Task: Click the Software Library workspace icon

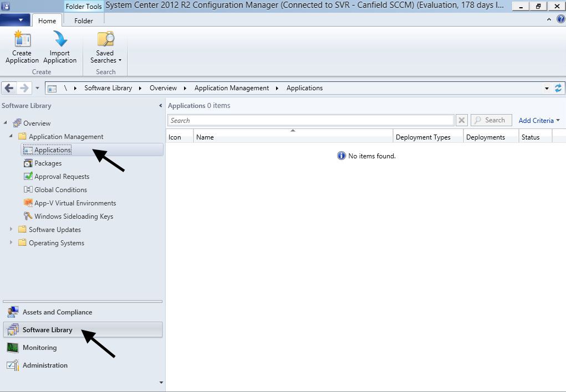Action: [x=13, y=329]
